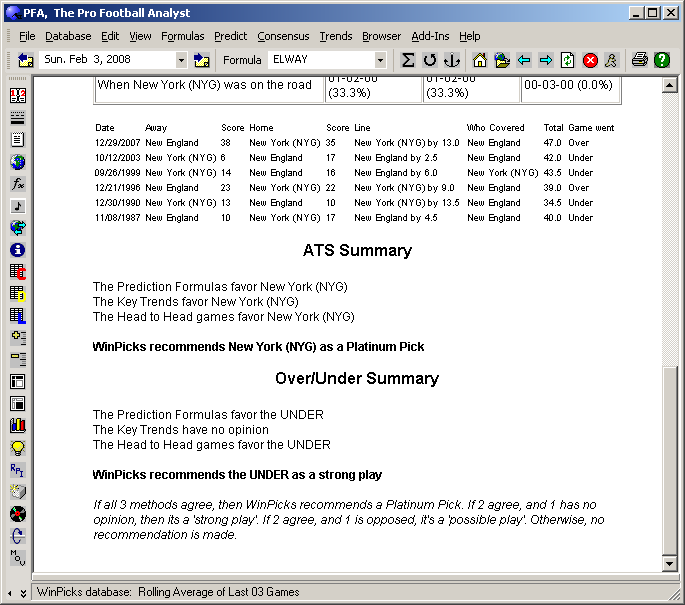Click the yellow minus list sidebar icon
The width and height of the screenshot is (685, 605).
18,360
